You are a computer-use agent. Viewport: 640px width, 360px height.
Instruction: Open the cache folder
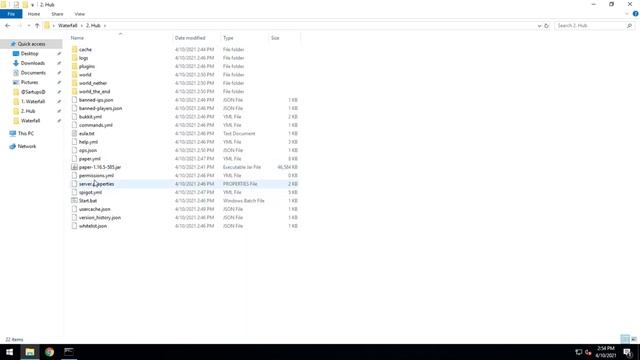coord(85,49)
